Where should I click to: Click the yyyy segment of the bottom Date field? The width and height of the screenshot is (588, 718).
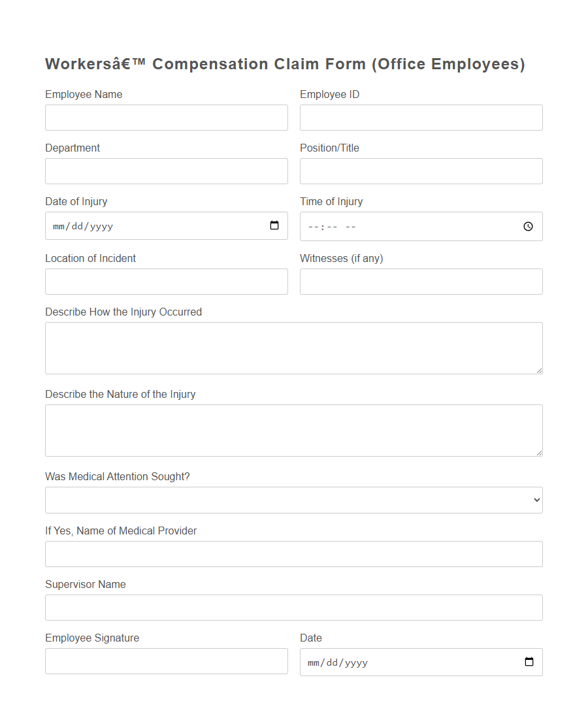click(x=357, y=662)
